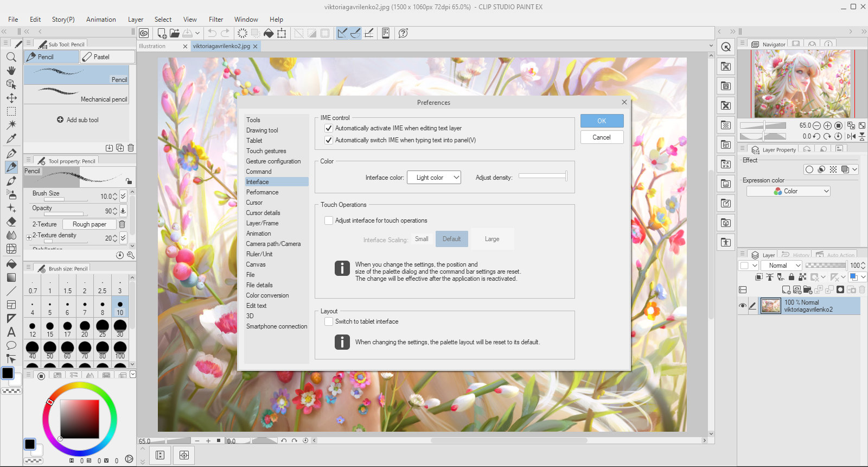The image size is (868, 467).
Task: Click the Undo arrow in command bar
Action: click(212, 33)
